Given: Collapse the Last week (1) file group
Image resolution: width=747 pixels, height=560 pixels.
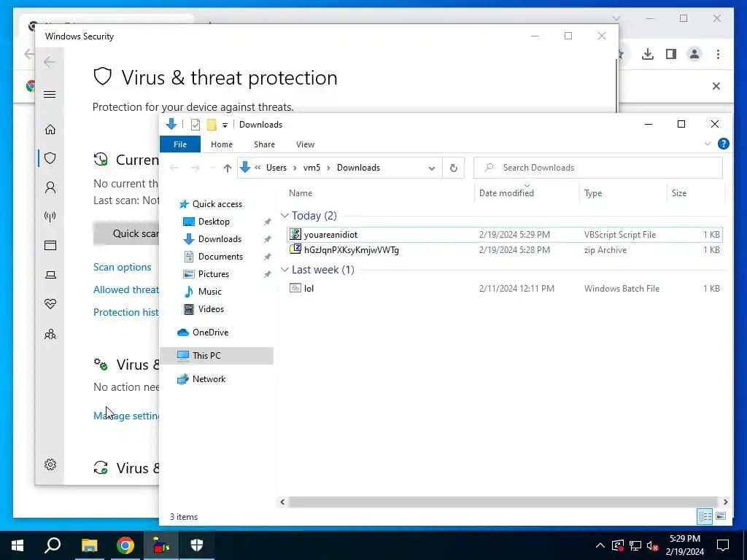Looking at the screenshot, I should (x=285, y=270).
